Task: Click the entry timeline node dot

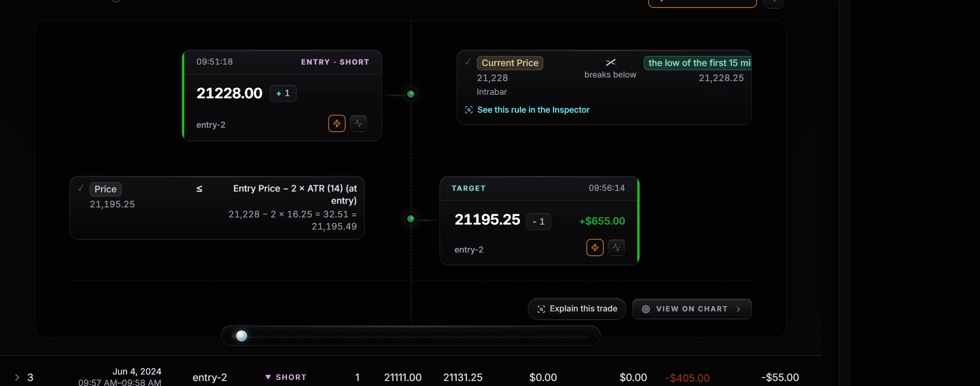Action: pos(411,94)
